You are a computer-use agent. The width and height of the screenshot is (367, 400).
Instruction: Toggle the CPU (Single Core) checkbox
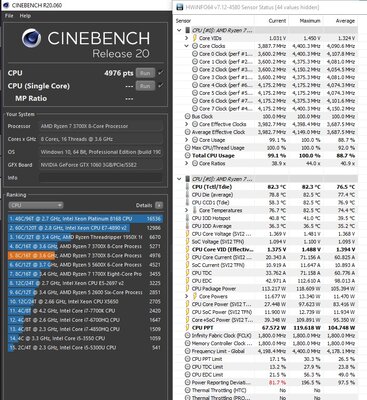[161, 86]
